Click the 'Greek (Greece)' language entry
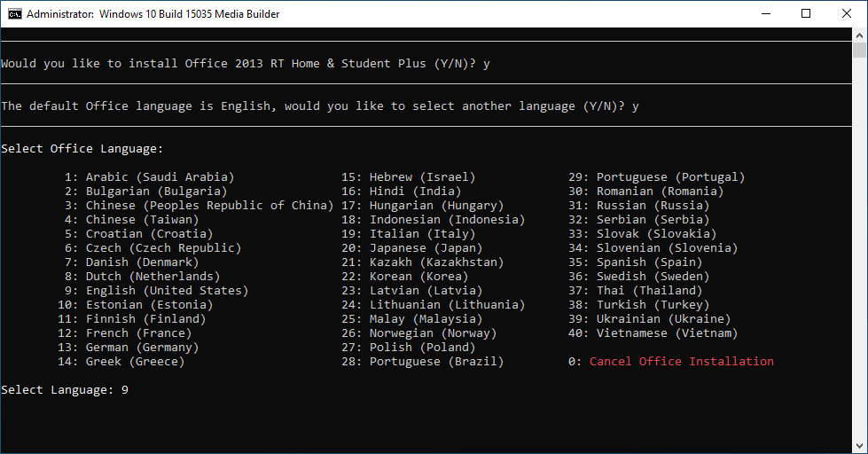Screen dimensions: 868x454 [x=135, y=362]
